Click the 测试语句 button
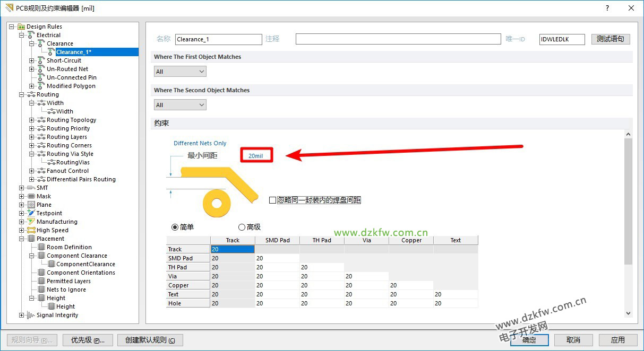This screenshot has width=644, height=351. (611, 39)
